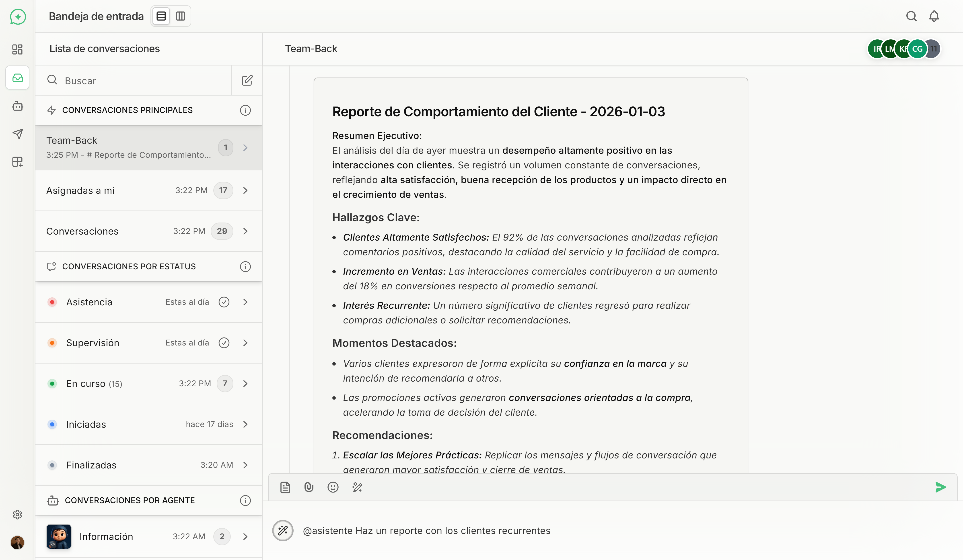Insert a template via the document icon

click(x=285, y=487)
